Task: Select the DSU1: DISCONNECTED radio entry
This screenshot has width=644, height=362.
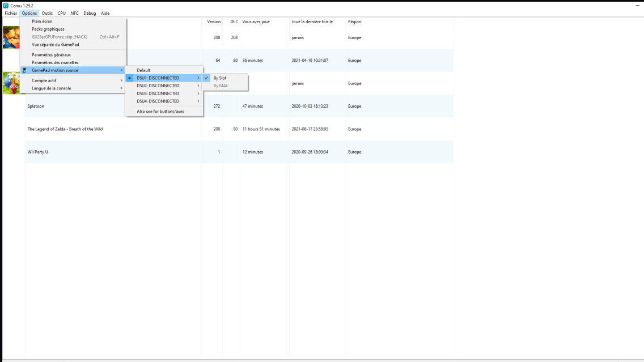Action: click(x=158, y=78)
